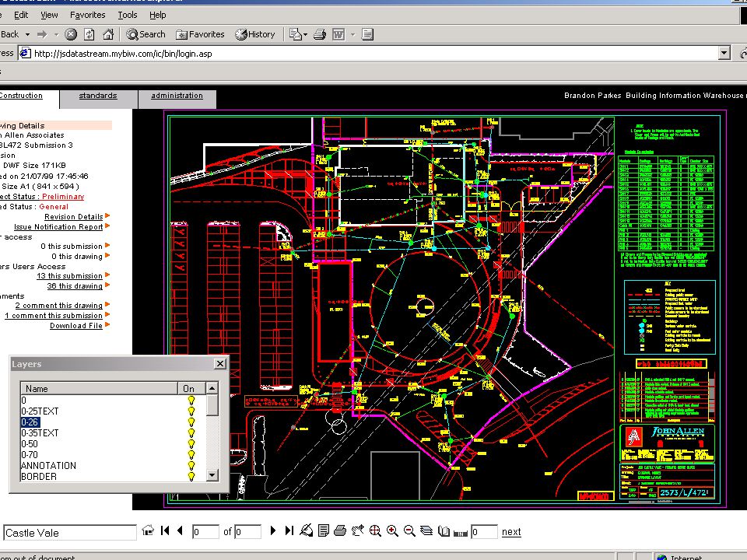747x560 pixels.
Task: Select the markup pen tool
Action: 307,530
